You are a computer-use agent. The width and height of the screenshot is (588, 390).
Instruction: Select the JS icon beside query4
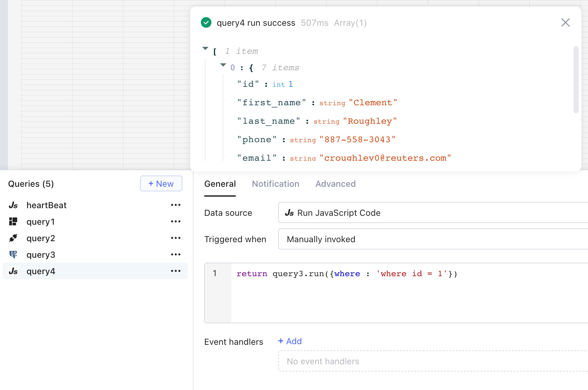[x=13, y=271]
